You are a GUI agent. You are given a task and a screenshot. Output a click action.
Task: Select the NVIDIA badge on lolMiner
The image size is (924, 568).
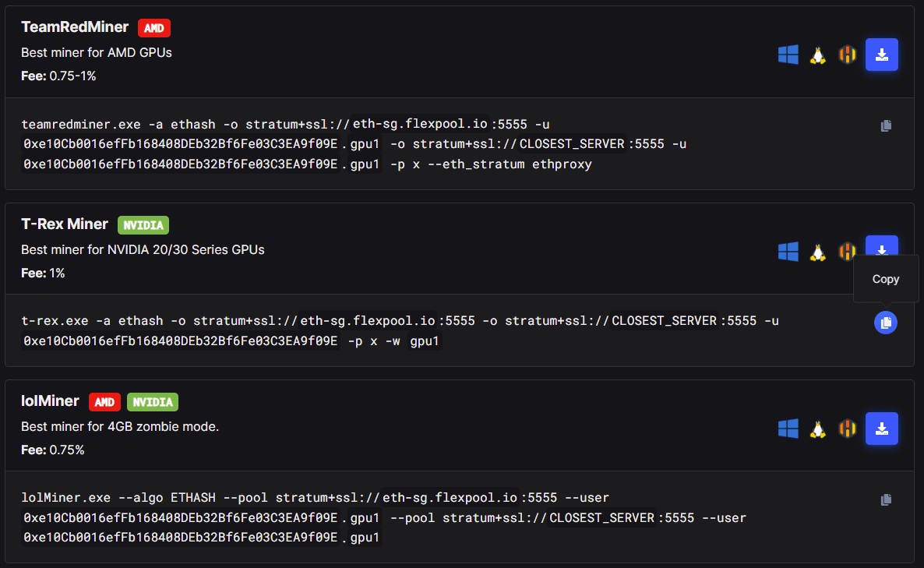pyautogui.click(x=152, y=401)
